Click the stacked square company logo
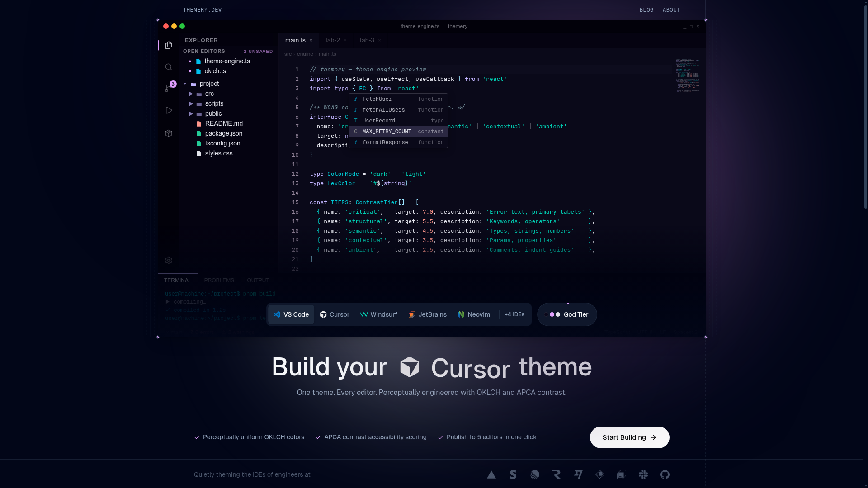Viewport: 868px width, 488px height. pyautogui.click(x=622, y=474)
